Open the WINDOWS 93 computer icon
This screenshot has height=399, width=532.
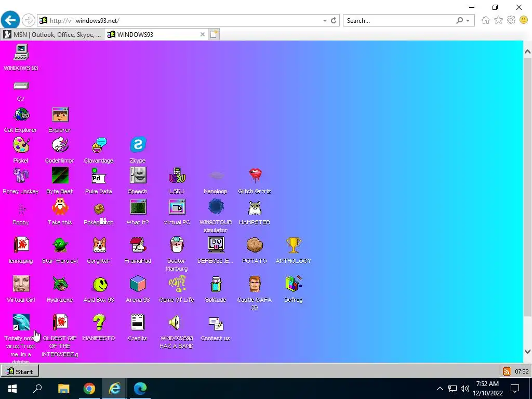click(x=21, y=52)
